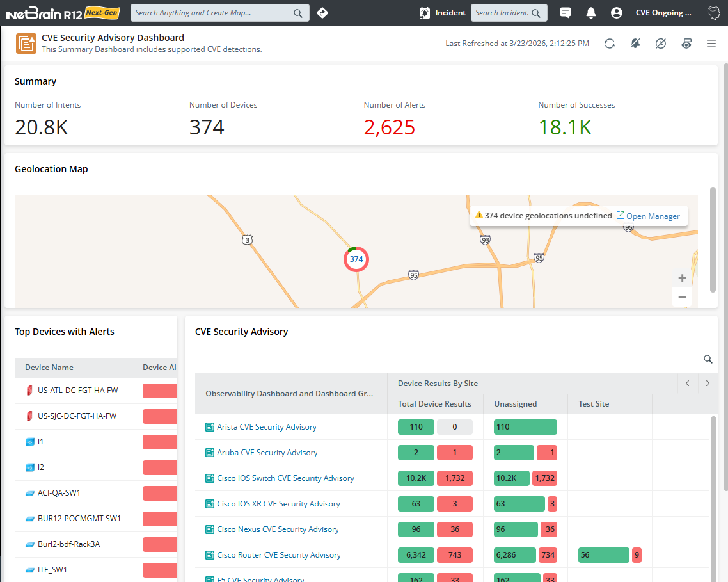Open Cisco Router CVE Security Advisory
728x582 pixels.
point(278,554)
